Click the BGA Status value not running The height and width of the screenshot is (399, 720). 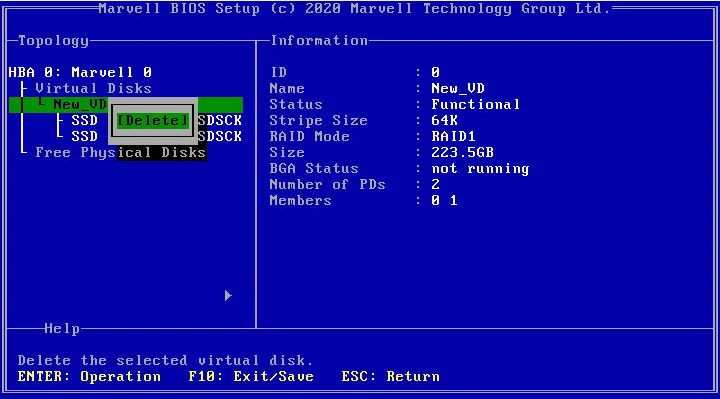coord(480,169)
